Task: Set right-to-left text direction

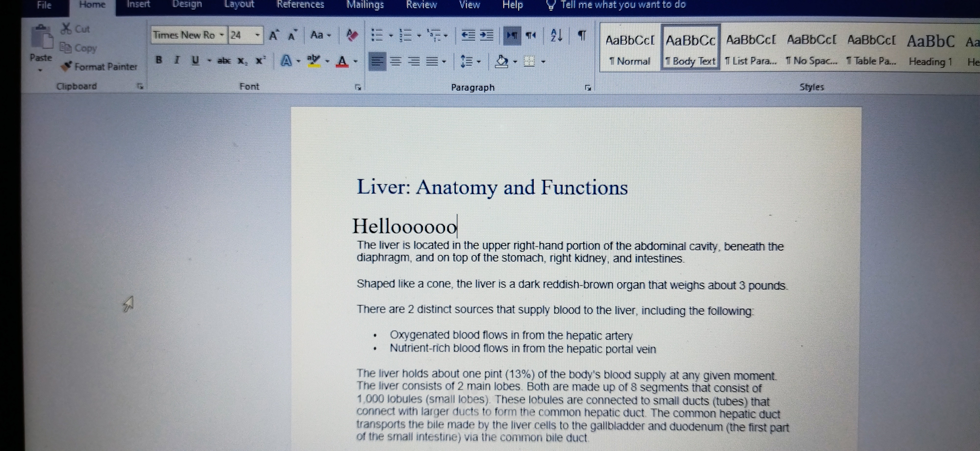Action: 531,35
